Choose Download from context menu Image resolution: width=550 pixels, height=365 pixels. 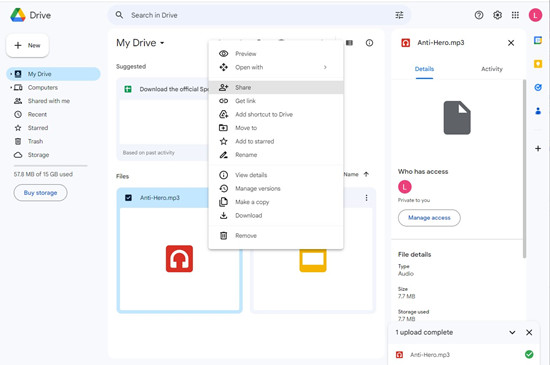point(276,216)
